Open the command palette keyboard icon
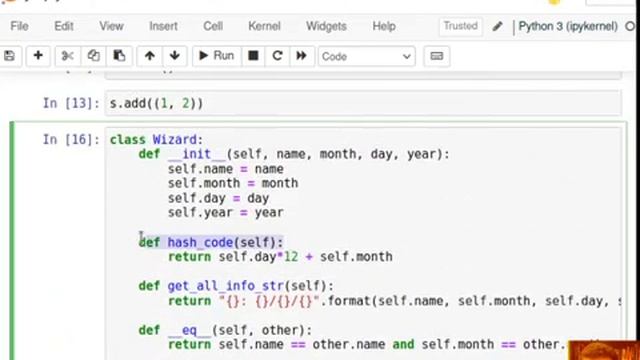 437,56
